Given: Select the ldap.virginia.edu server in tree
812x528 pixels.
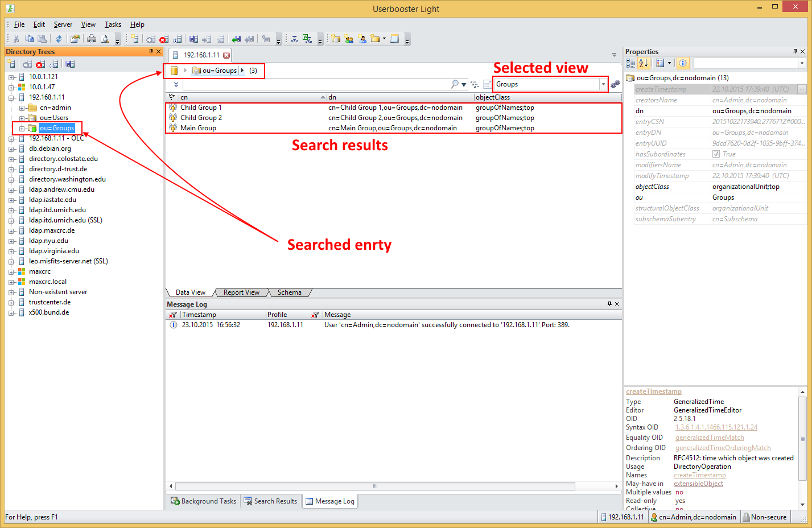Looking at the screenshot, I should coord(54,251).
